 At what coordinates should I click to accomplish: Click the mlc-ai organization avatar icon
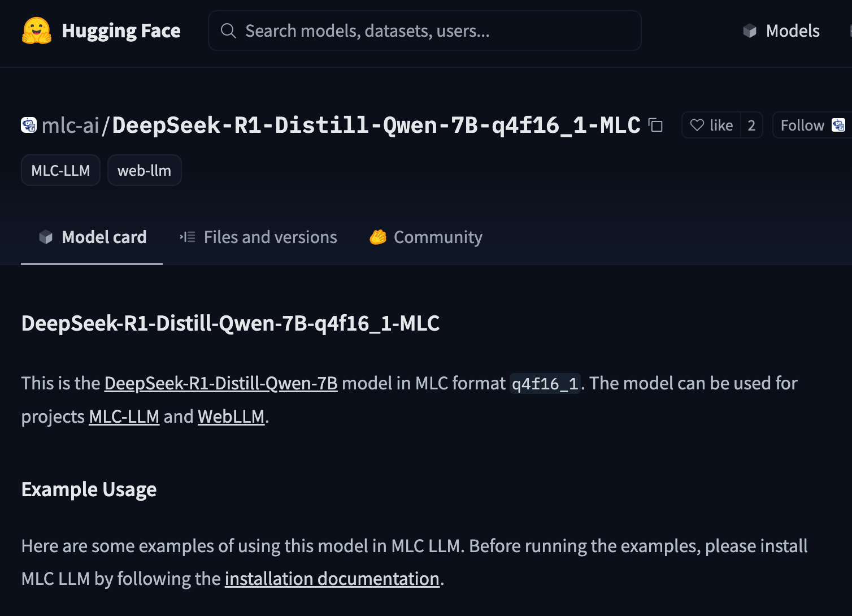pos(29,125)
